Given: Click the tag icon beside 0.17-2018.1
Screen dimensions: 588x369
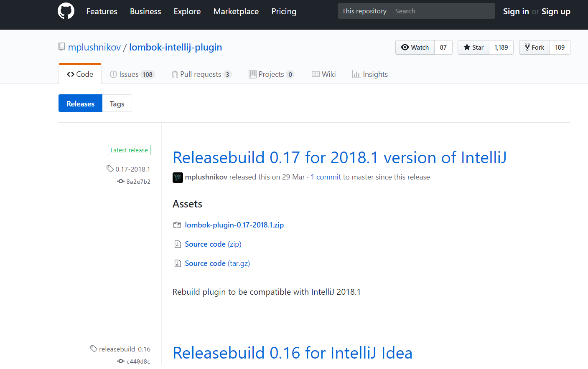Looking at the screenshot, I should pyautogui.click(x=110, y=169).
